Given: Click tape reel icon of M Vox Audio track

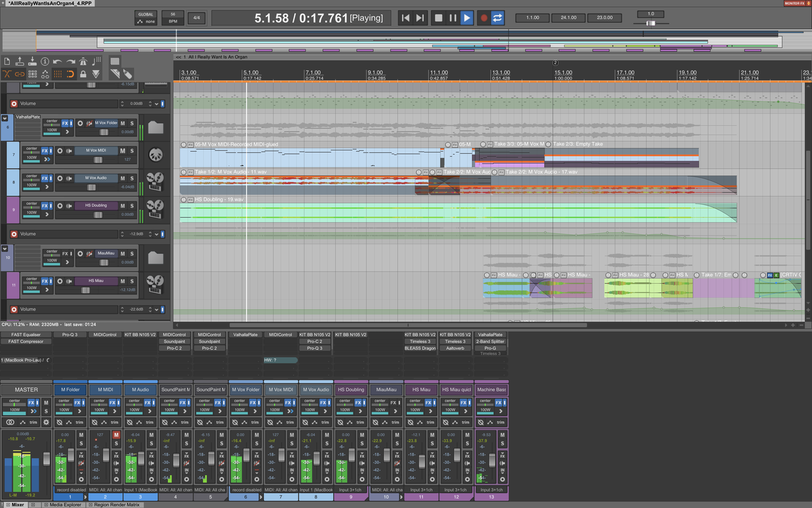Looking at the screenshot, I should pyautogui.click(x=155, y=183).
